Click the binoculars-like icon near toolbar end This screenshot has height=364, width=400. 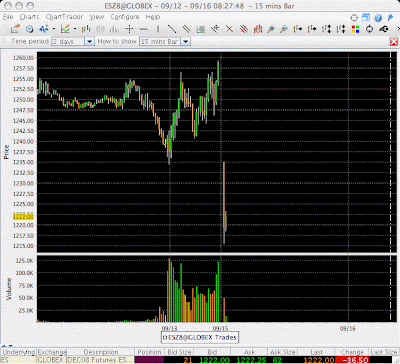(x=384, y=29)
